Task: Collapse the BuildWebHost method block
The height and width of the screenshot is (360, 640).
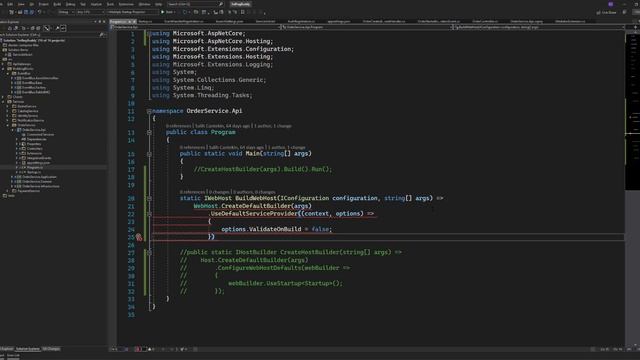Action: coord(149,198)
